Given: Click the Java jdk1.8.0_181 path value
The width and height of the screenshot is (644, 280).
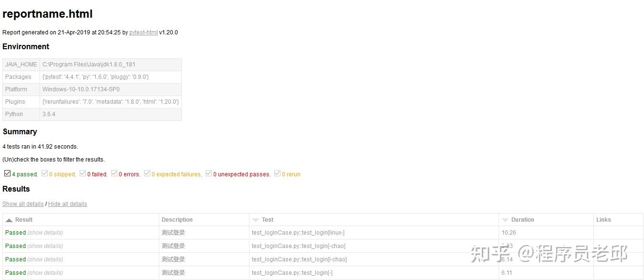Looking at the screenshot, I should click(89, 65).
